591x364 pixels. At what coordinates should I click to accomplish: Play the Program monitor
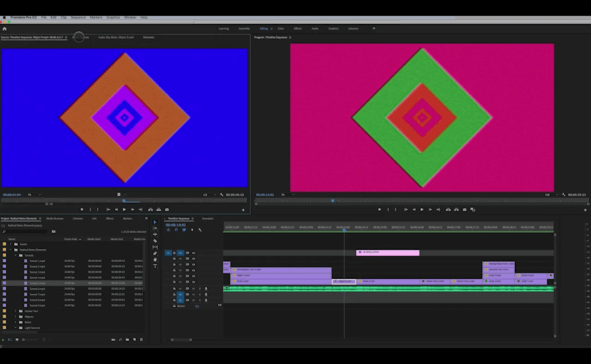coord(422,210)
